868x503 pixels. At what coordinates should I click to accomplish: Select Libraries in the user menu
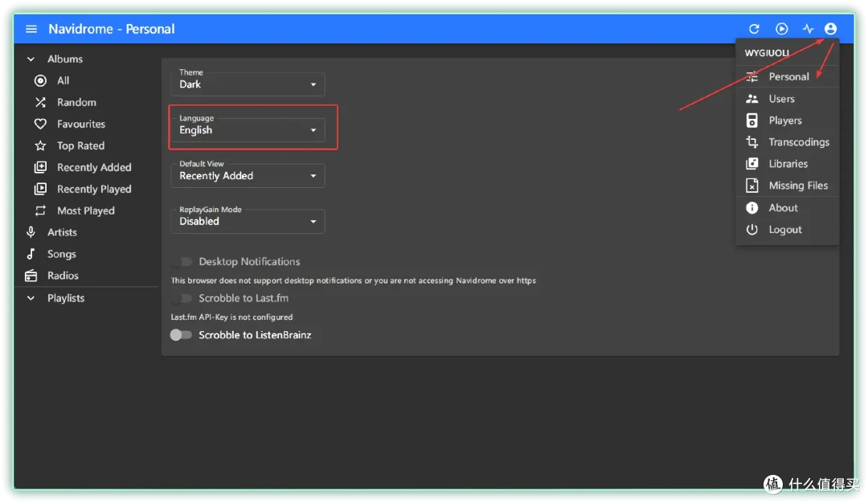point(787,164)
